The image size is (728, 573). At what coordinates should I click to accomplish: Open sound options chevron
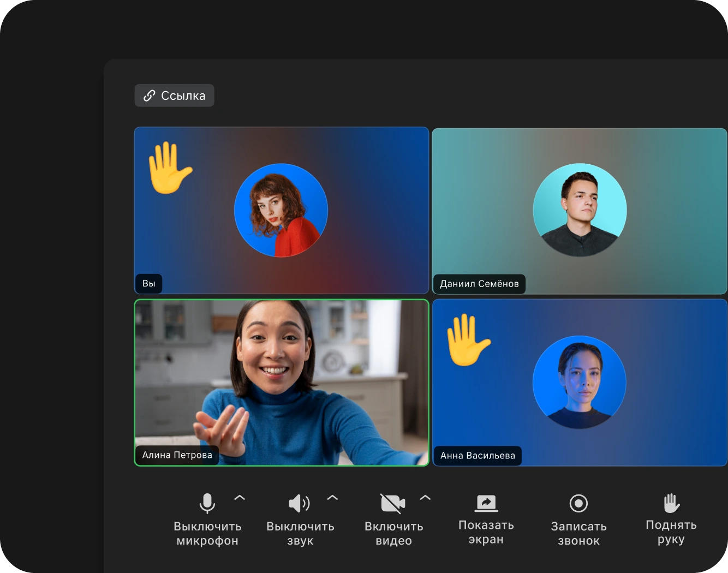tap(332, 497)
